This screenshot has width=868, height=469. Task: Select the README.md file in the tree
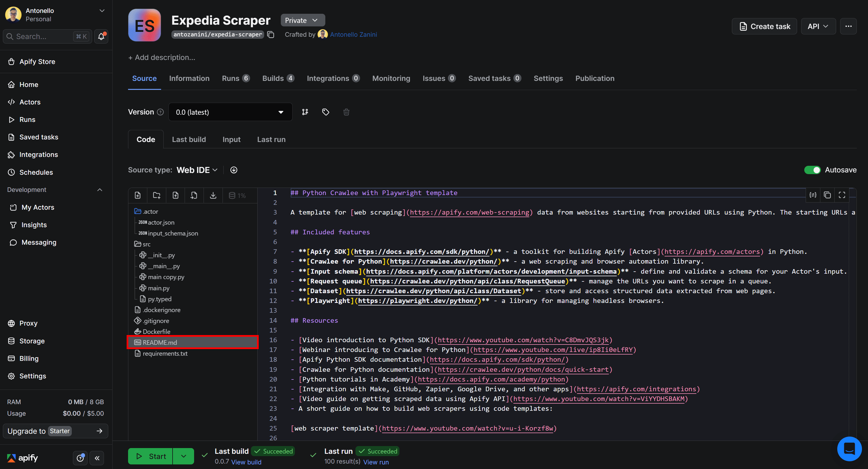tap(159, 342)
